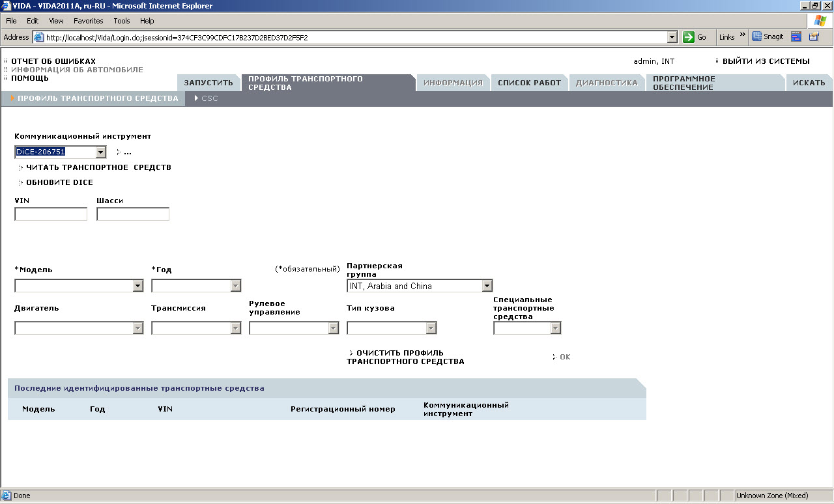
Task: Click ВЫЙТИ ИЗ СИСТЕМЫ to log out
Action: pos(766,61)
